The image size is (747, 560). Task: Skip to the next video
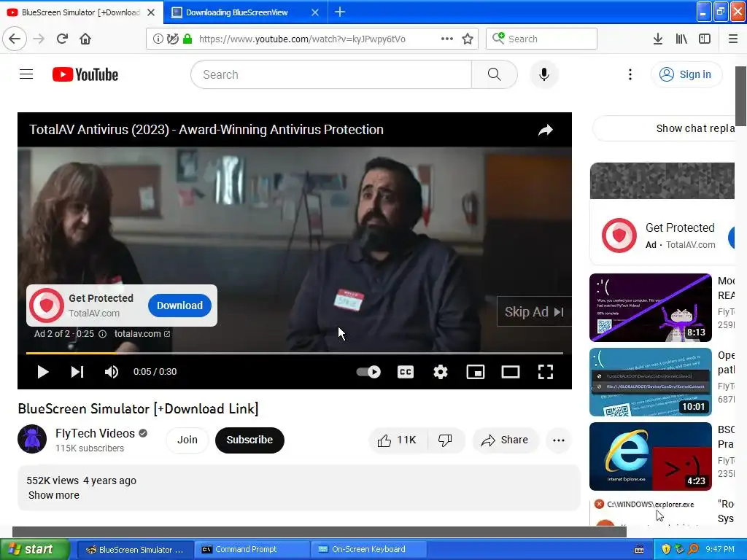click(77, 372)
